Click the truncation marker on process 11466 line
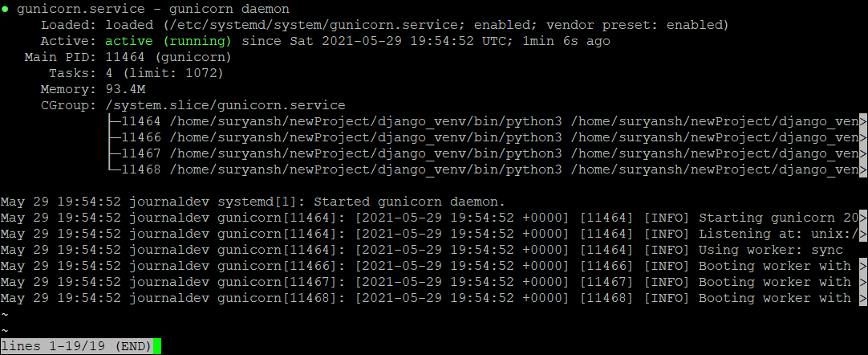The image size is (868, 355). pyautogui.click(x=863, y=137)
